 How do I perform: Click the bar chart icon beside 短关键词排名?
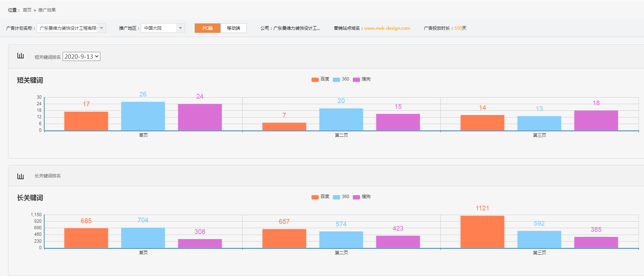(x=20, y=56)
